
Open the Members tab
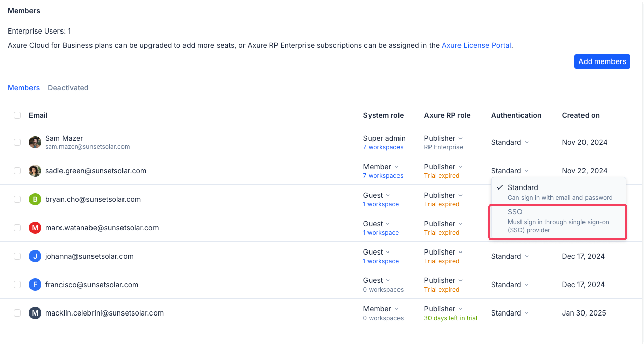click(24, 88)
